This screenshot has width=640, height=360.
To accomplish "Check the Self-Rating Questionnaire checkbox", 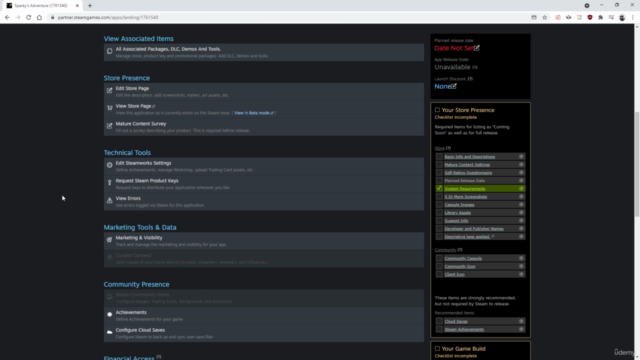I will pyautogui.click(x=439, y=173).
